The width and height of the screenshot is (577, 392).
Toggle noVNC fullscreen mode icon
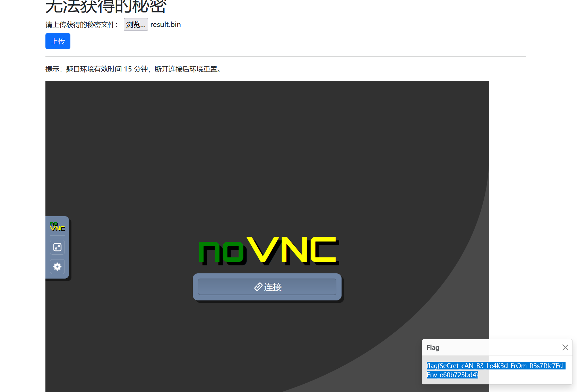click(x=57, y=247)
